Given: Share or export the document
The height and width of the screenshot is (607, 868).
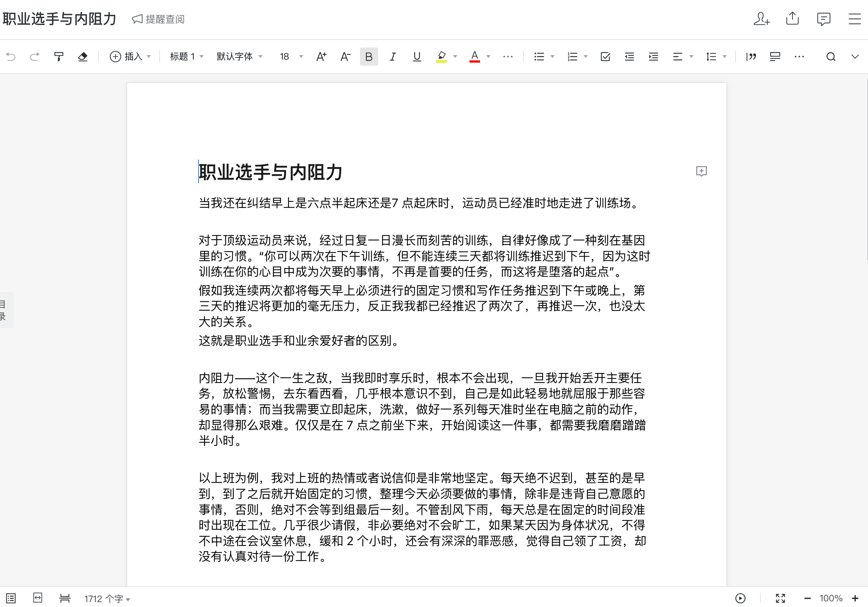Looking at the screenshot, I should (793, 19).
